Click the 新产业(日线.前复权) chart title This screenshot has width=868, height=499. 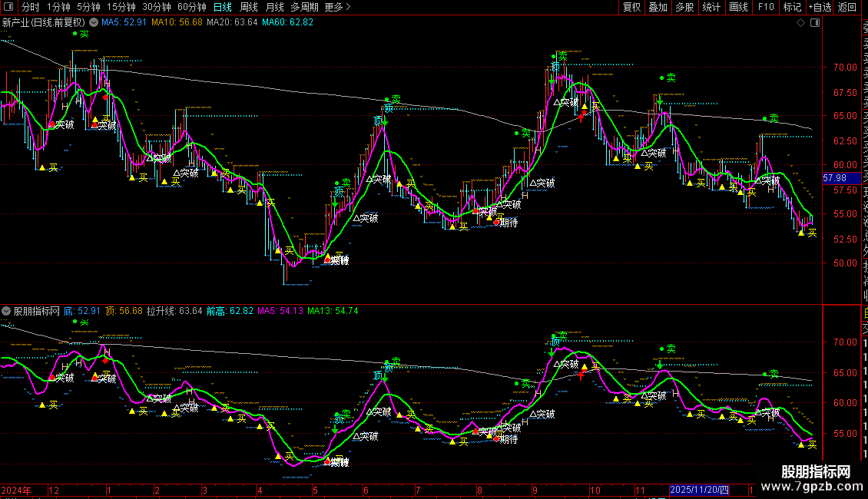pyautogui.click(x=44, y=22)
